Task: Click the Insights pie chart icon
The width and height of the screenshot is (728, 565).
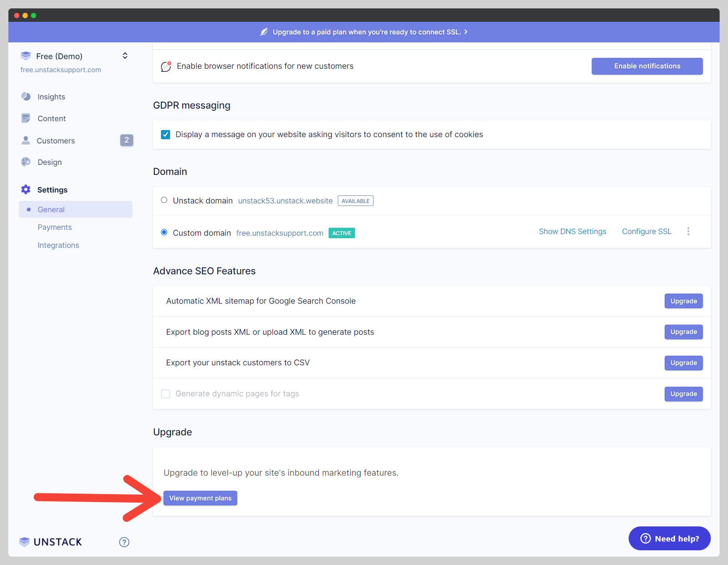Action: click(x=26, y=96)
